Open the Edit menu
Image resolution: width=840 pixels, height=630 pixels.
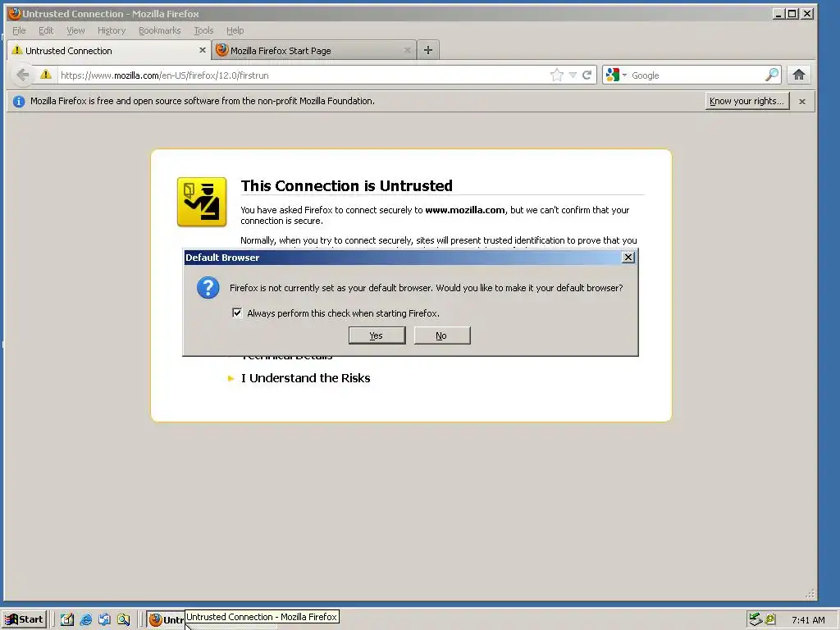pyautogui.click(x=46, y=30)
